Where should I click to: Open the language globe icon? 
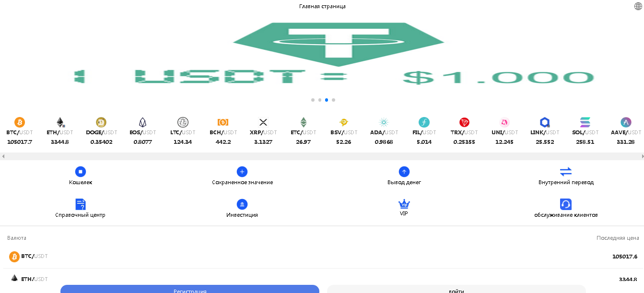(x=638, y=6)
